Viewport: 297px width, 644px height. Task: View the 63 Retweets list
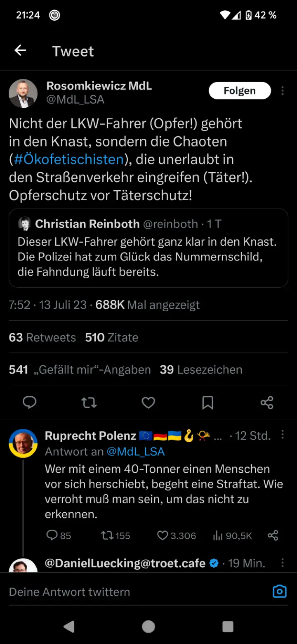tap(42, 337)
